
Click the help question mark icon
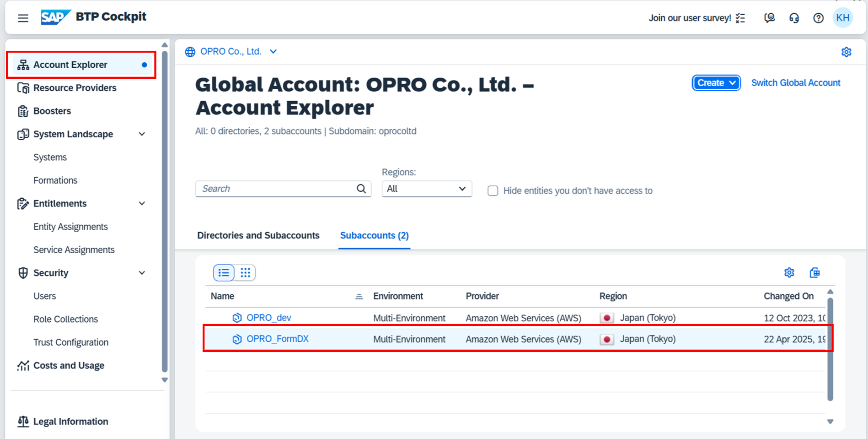[818, 18]
